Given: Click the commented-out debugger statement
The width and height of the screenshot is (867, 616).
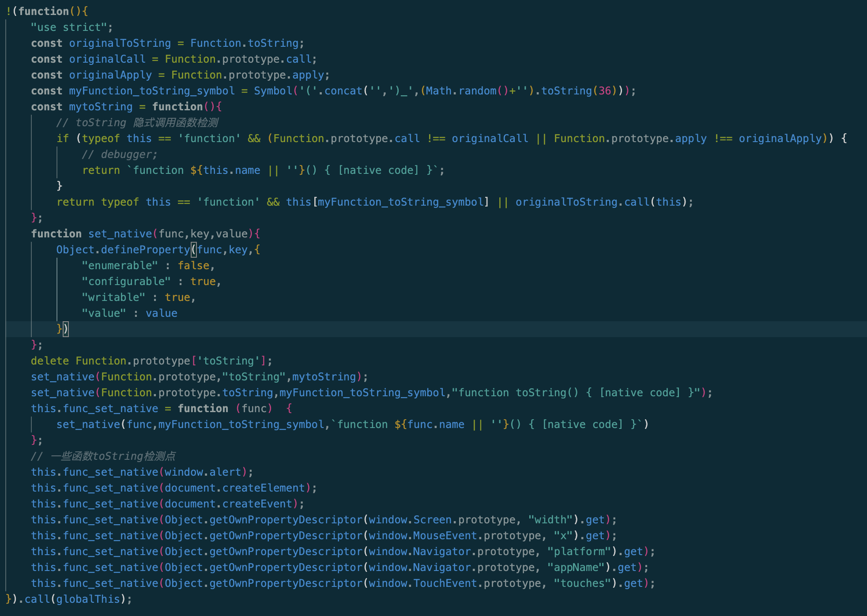Looking at the screenshot, I should coord(119,154).
